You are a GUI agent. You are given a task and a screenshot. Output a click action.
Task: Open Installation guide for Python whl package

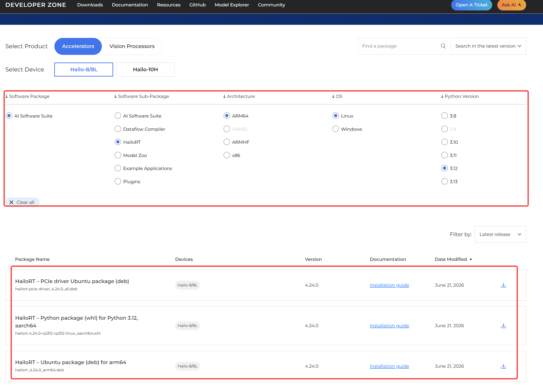389,325
